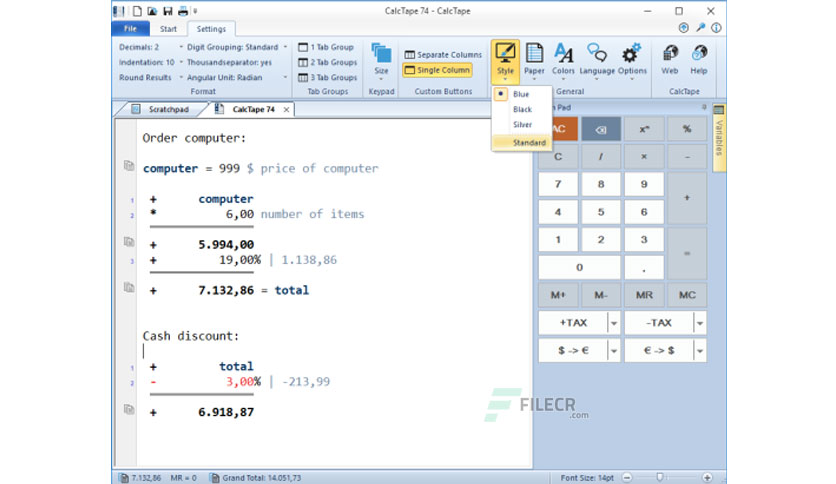This screenshot has height=484, width=836.
Task: Click the Order computer: heading line
Action: pos(194,138)
